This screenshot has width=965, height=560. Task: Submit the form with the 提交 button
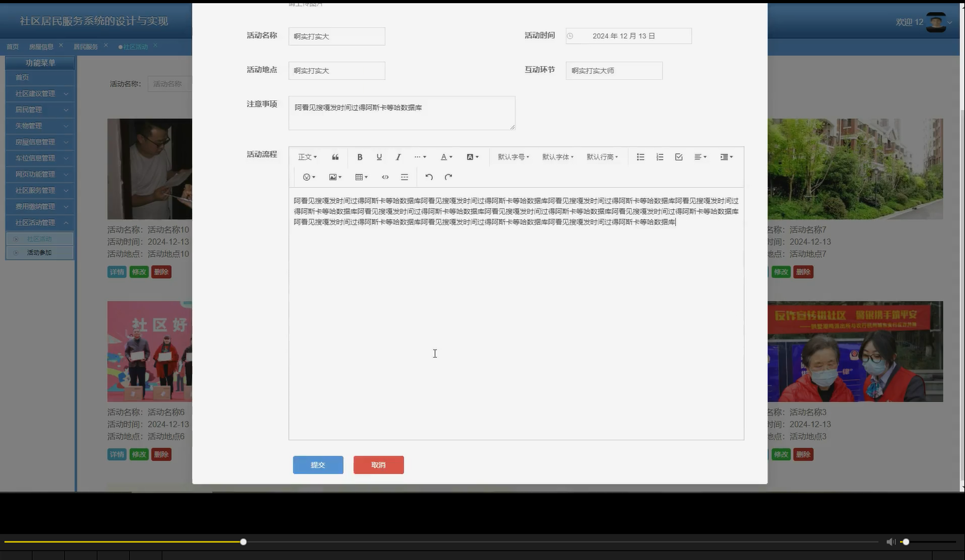click(x=318, y=465)
